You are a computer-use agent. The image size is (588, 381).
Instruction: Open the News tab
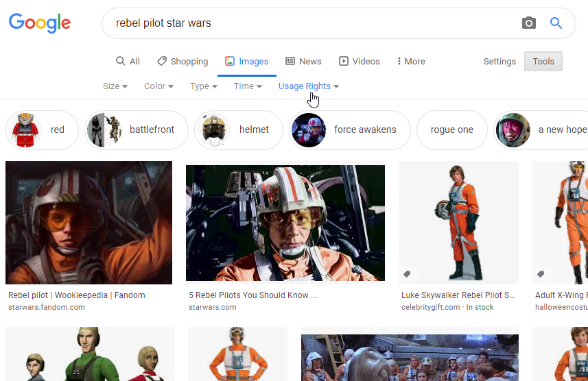303,61
